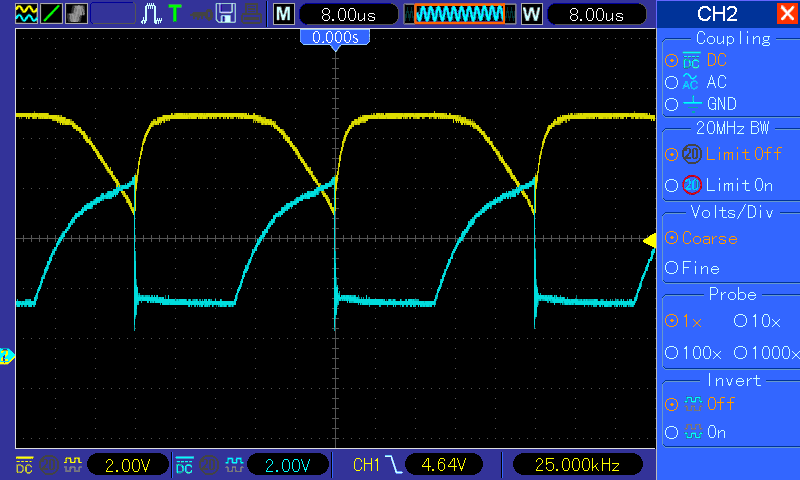Click the waveform memory position bar
Viewport: 800px width, 480px height.
(460, 14)
